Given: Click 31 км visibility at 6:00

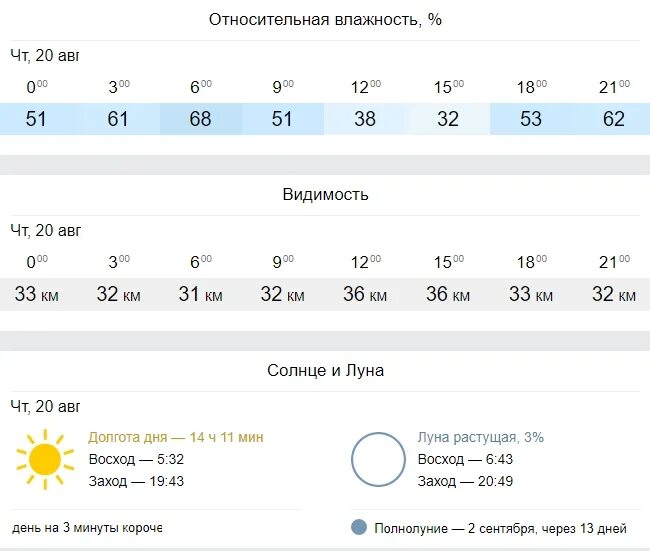Looking at the screenshot, I should click(x=201, y=294).
